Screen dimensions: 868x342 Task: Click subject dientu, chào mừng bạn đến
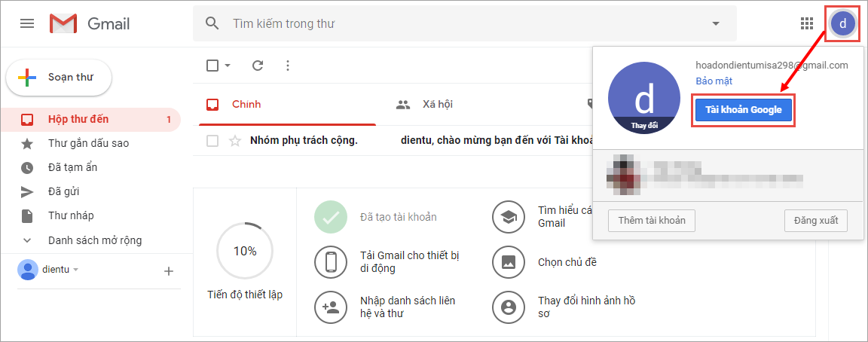[x=497, y=141]
